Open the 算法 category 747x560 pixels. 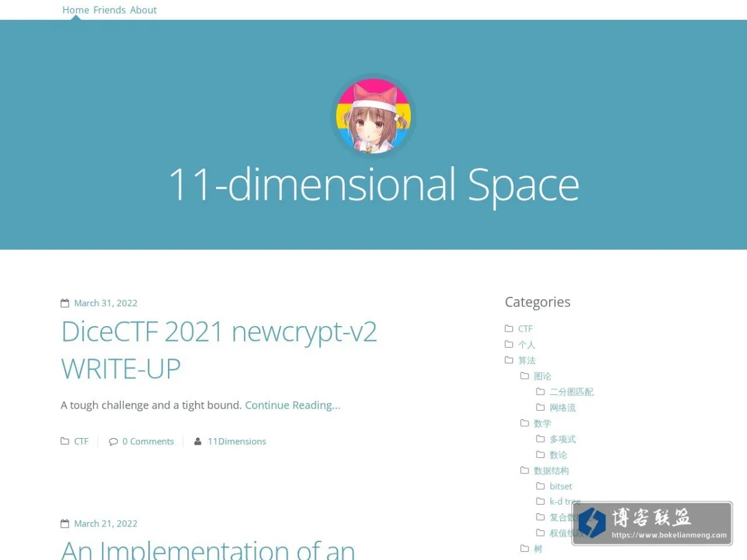pos(527,360)
